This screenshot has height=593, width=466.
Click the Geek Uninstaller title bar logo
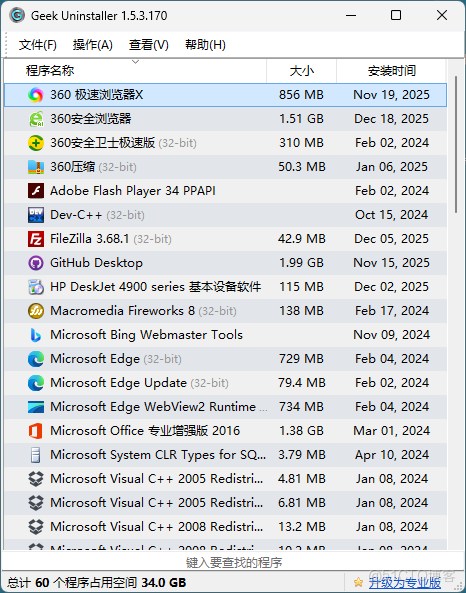[x=17, y=16]
